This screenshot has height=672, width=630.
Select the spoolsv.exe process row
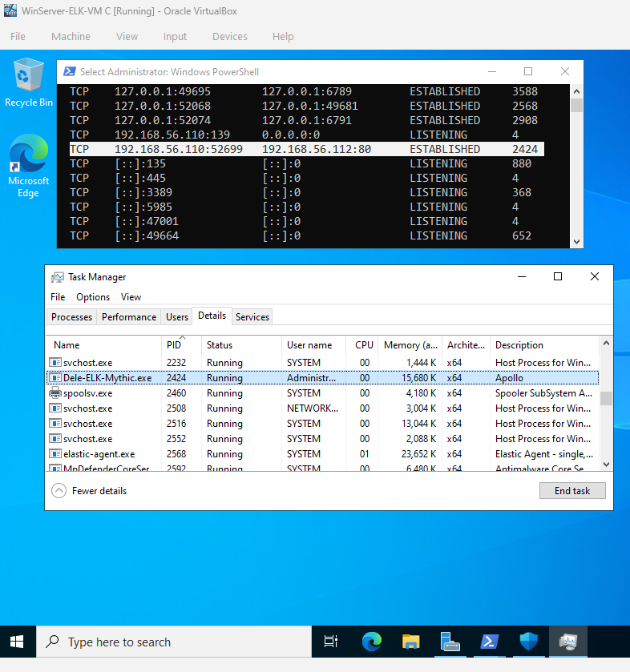tap(322, 393)
